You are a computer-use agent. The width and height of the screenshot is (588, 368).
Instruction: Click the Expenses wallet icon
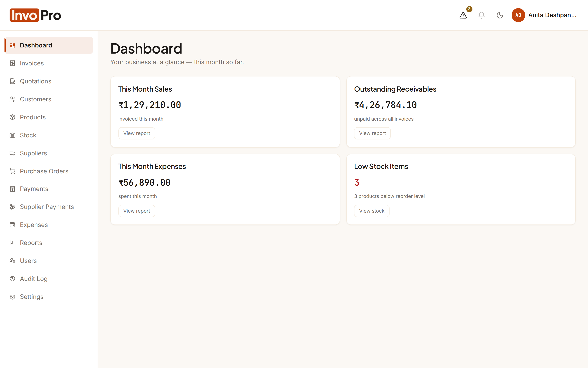click(12, 225)
